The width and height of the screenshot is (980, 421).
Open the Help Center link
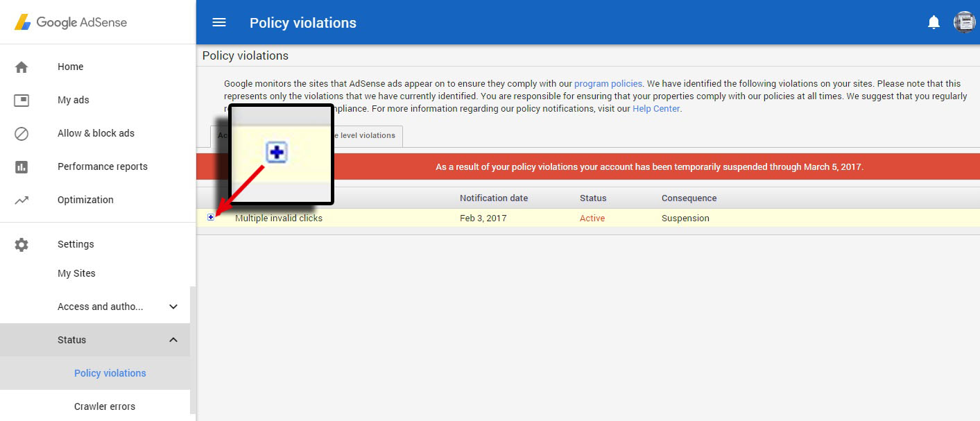click(x=656, y=109)
